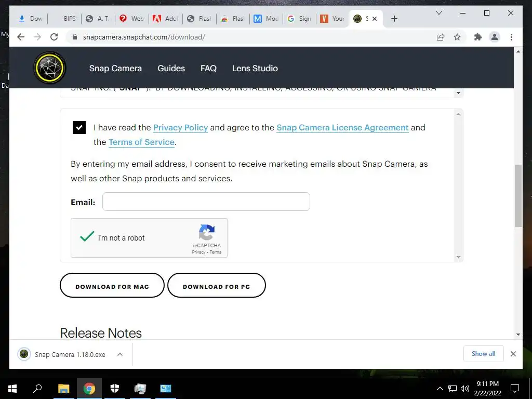The image size is (532, 399).
Task: Open the Terms of Service link
Action: 141,142
